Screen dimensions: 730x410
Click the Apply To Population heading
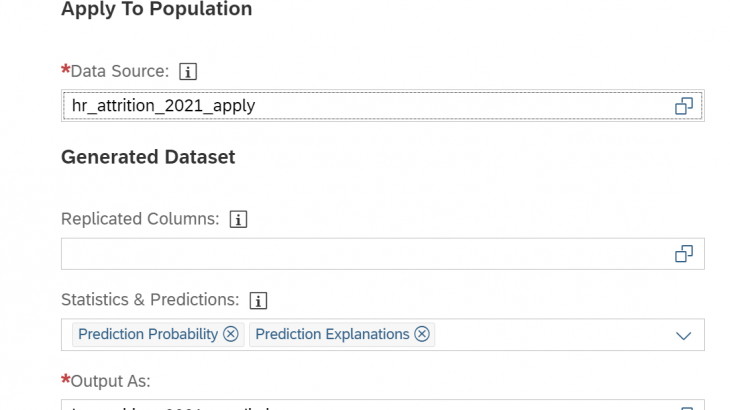pos(156,10)
